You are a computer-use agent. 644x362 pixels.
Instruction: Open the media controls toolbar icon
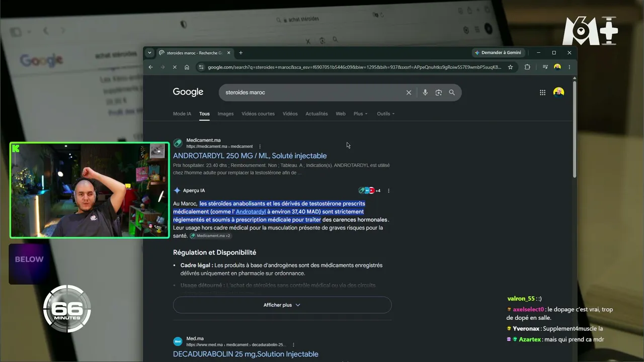pyautogui.click(x=545, y=67)
